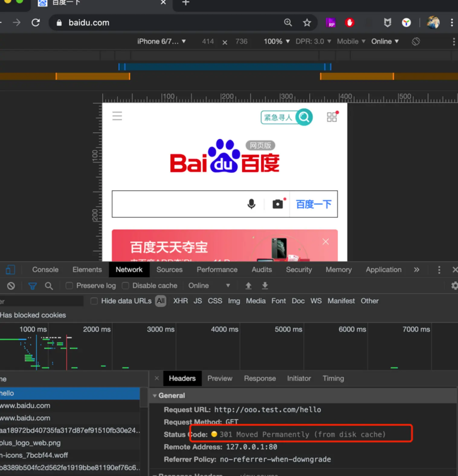The height and width of the screenshot is (476, 458).
Task: Open Network settings gear
Action: (x=454, y=286)
